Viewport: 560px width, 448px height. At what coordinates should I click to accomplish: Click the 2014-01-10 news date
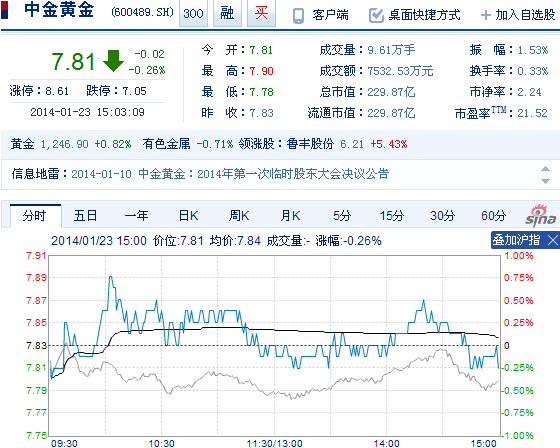(x=101, y=174)
